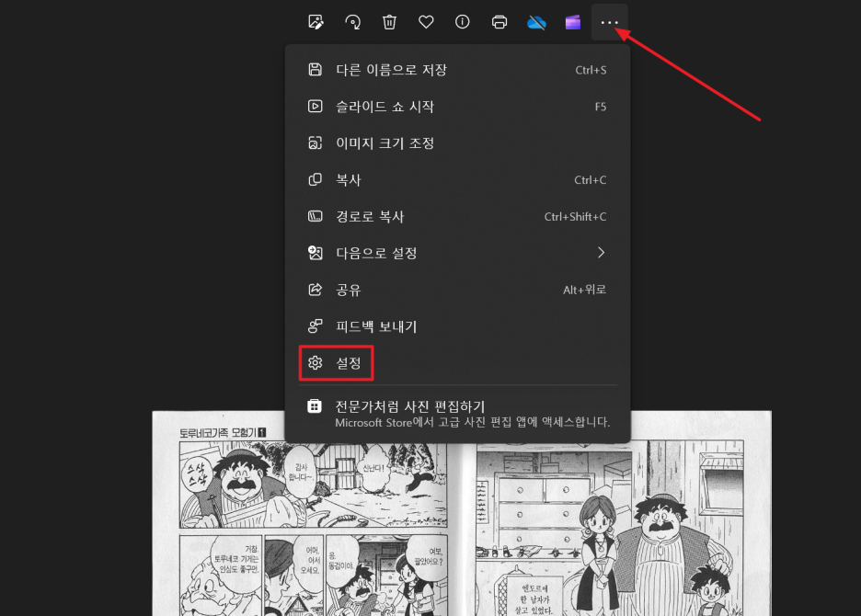Click the Microsoft Store bag icon
The width and height of the screenshot is (861, 616).
pos(315,406)
